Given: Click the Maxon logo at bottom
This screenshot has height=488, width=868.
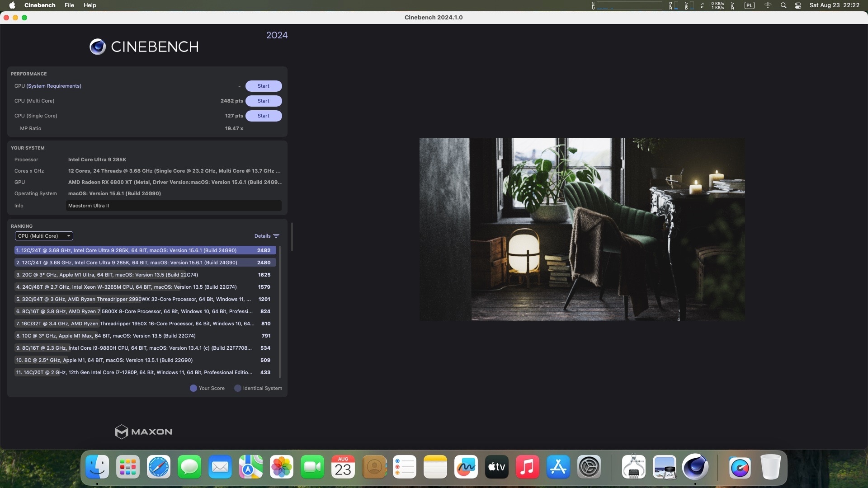Looking at the screenshot, I should point(143,432).
